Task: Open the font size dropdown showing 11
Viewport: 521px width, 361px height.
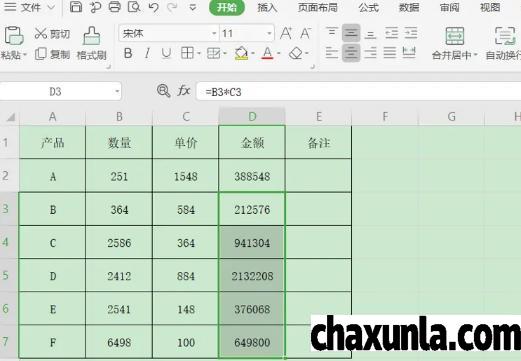Action: pyautogui.click(x=269, y=33)
